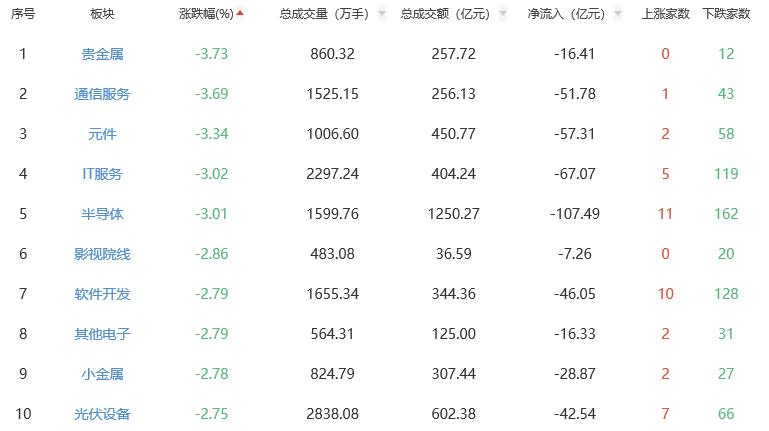Viewport: 769px width, 431px height.
Task: Open the 贵金属 sector link
Action: point(102,53)
